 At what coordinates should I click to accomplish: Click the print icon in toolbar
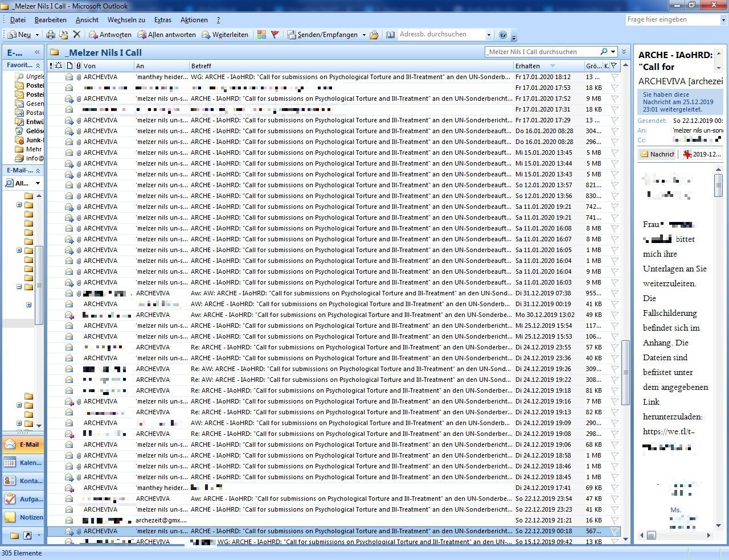(x=51, y=35)
